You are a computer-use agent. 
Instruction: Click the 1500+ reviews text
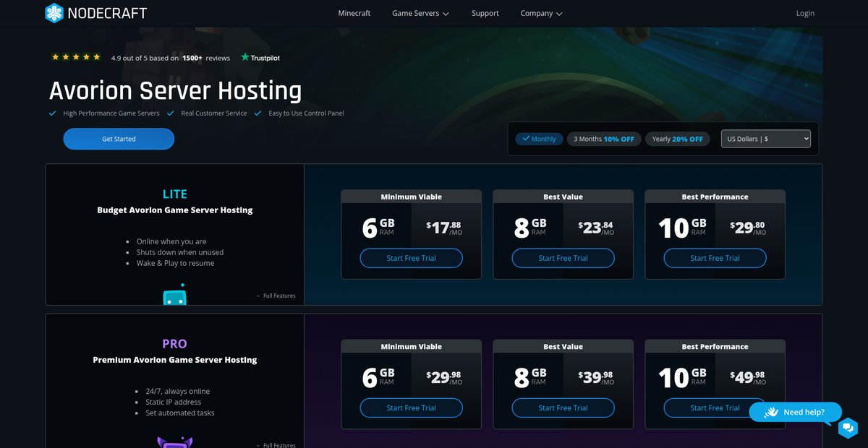coord(206,58)
